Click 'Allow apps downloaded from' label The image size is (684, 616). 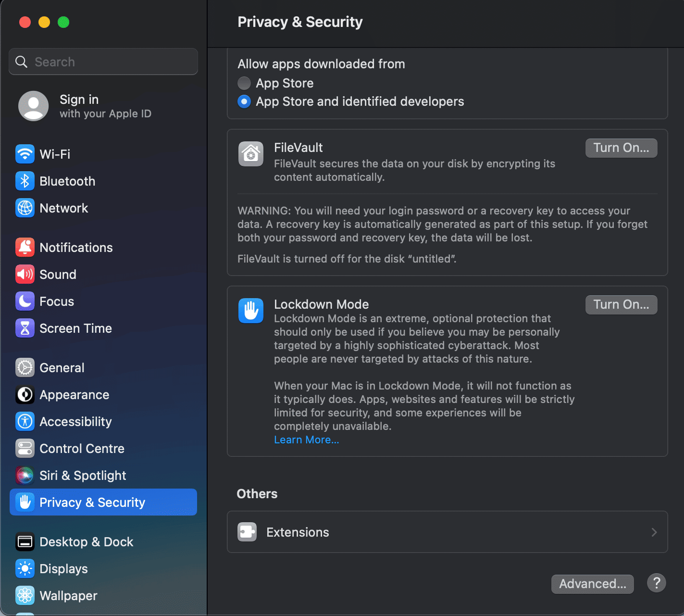[x=321, y=64]
